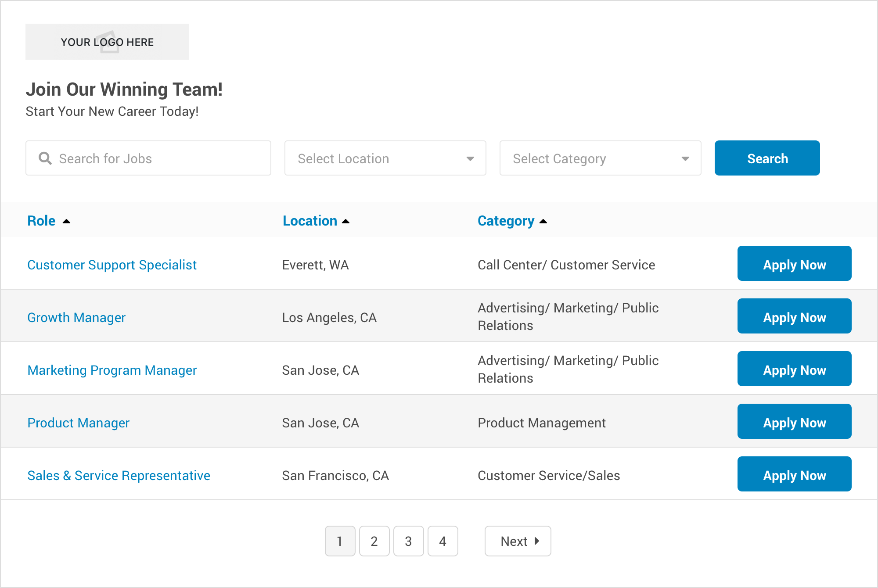Click the Category column sort arrow
The image size is (878, 588).
543,222
